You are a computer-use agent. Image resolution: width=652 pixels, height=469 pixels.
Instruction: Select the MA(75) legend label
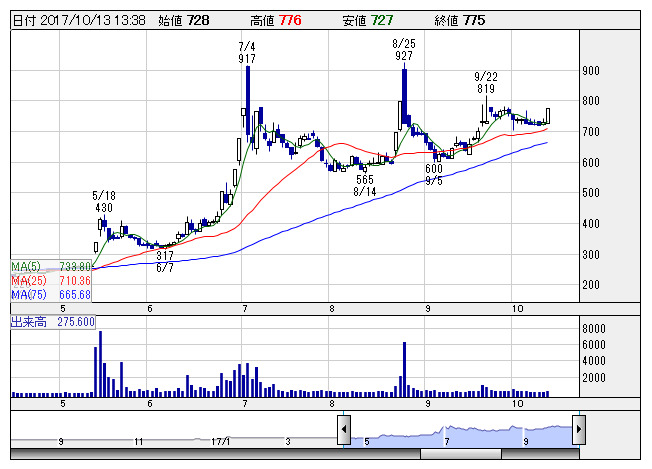pos(51,295)
